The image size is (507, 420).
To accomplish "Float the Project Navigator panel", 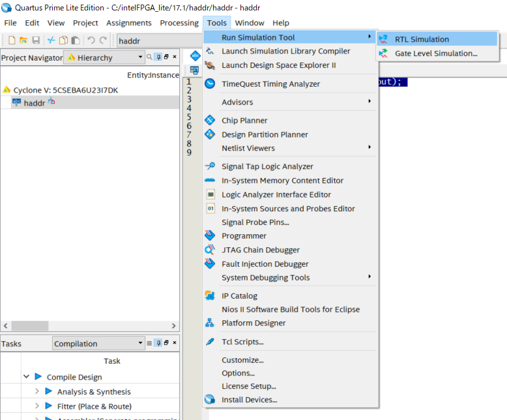I will coord(166,57).
